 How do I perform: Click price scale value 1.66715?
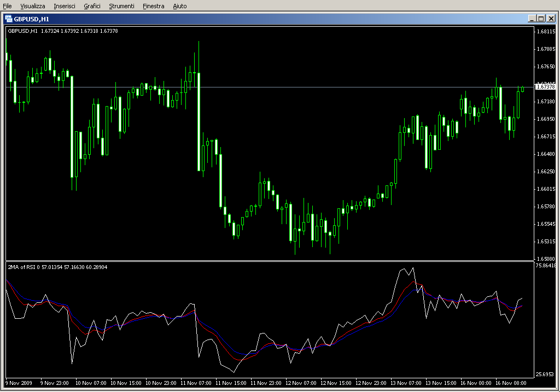[x=546, y=136]
